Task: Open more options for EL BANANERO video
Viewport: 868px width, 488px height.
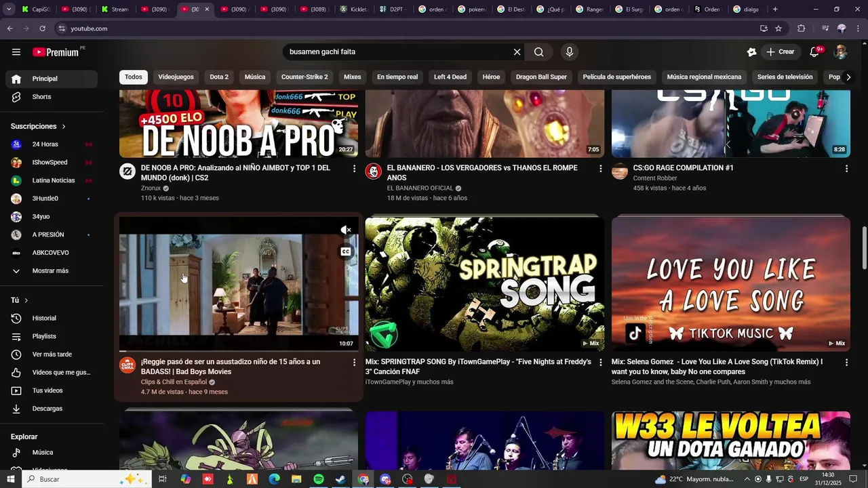Action: coord(600,168)
